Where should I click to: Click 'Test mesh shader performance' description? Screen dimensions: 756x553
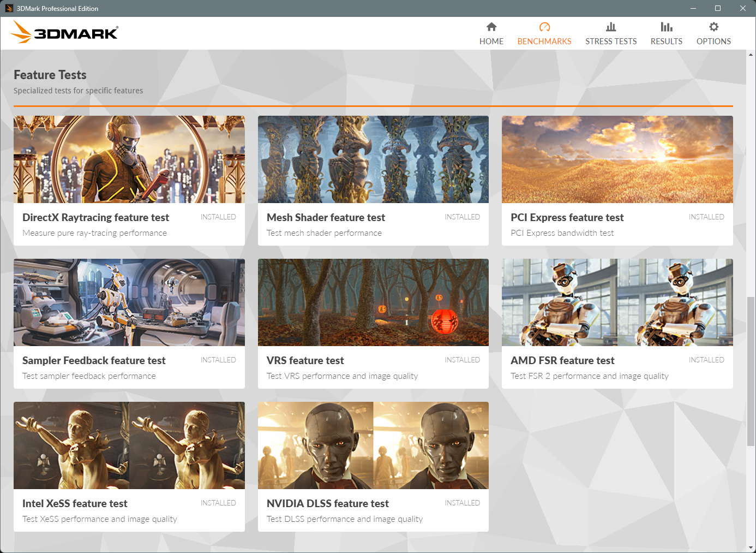coord(324,233)
